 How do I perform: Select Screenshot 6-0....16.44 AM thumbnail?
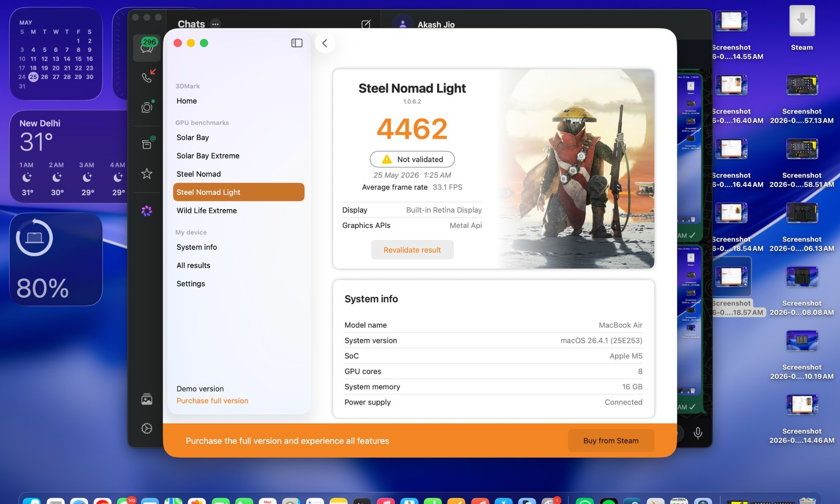tap(732, 149)
